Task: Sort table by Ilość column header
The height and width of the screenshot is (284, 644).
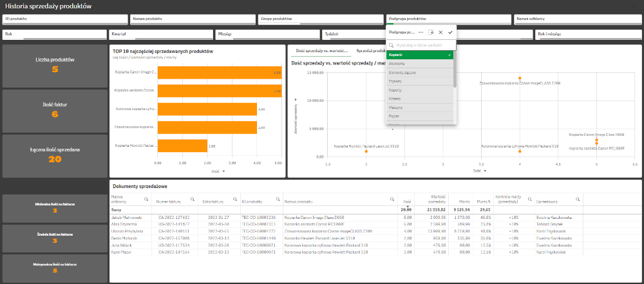Action: (x=408, y=202)
